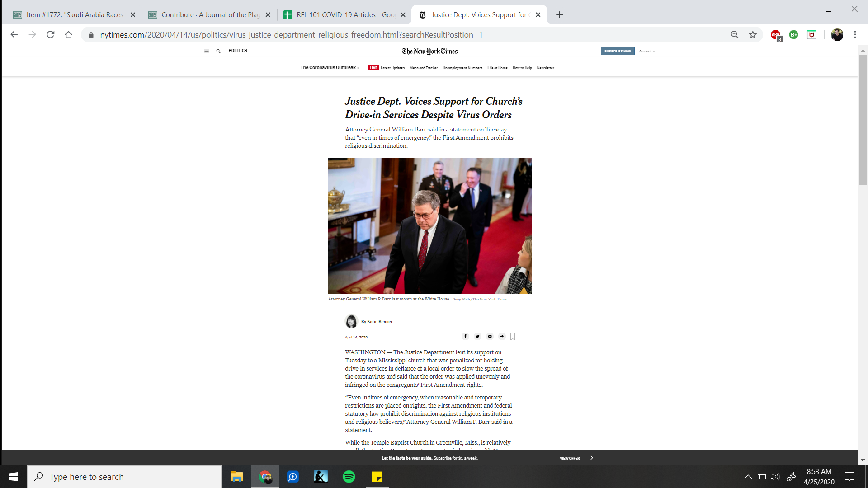
Task: Open the NYT hamburger sections menu
Action: tap(207, 51)
